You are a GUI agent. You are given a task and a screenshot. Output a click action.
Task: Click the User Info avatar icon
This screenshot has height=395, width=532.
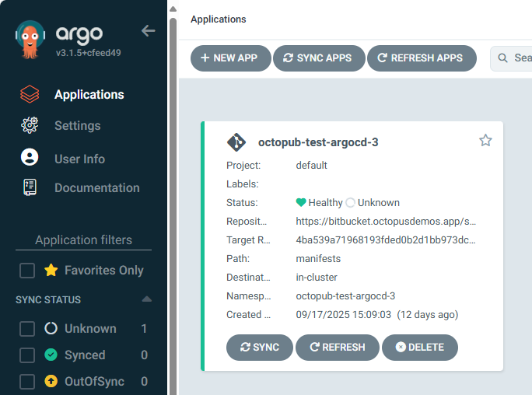tap(30, 158)
